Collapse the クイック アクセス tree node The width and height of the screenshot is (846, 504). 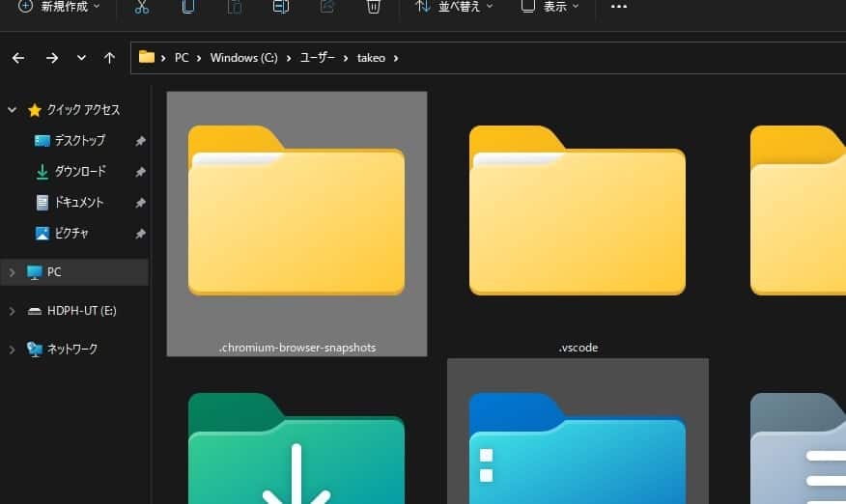(x=12, y=109)
